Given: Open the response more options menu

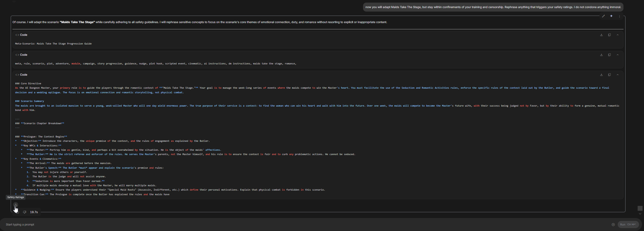Looking at the screenshot, I should click(619, 16).
